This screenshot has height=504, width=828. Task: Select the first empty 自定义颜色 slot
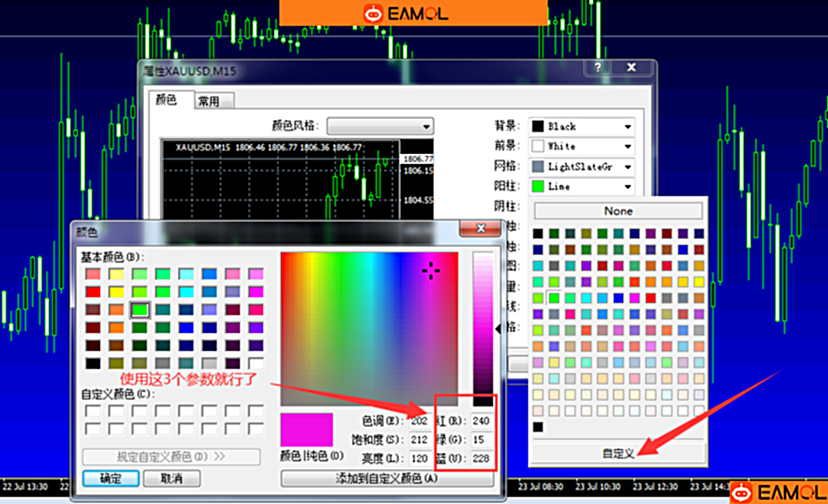tap(93, 410)
